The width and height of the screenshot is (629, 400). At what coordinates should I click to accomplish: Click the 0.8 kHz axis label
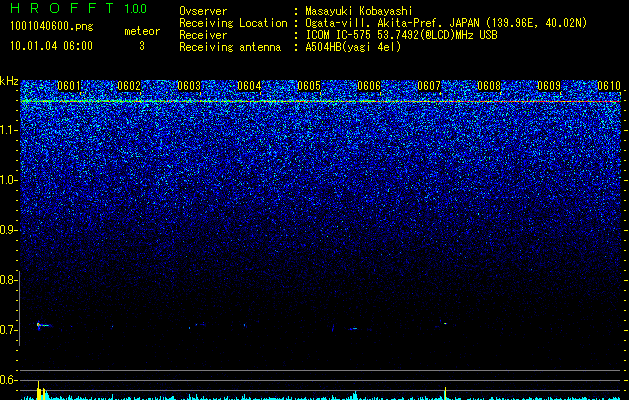tap(8, 280)
